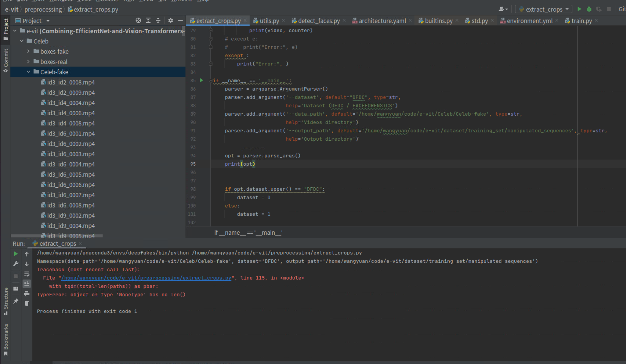Image resolution: width=626 pixels, height=364 pixels.
Task: Rerun extract_crops from Run panel
Action: tap(16, 254)
